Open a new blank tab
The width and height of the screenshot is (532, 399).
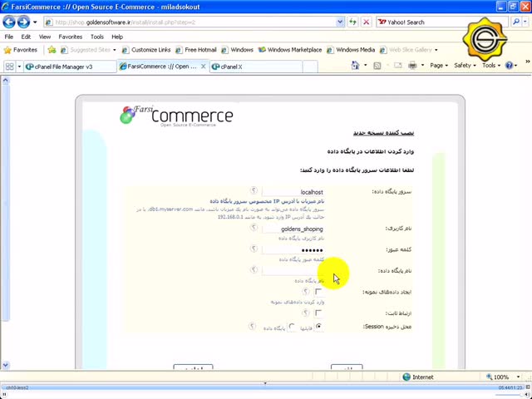(310, 66)
